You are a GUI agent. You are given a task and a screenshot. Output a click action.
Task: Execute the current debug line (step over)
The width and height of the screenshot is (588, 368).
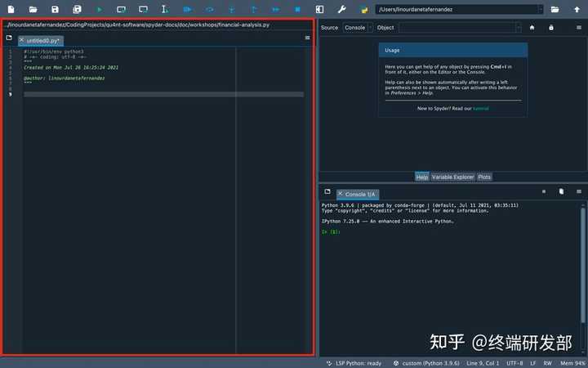[x=210, y=9]
